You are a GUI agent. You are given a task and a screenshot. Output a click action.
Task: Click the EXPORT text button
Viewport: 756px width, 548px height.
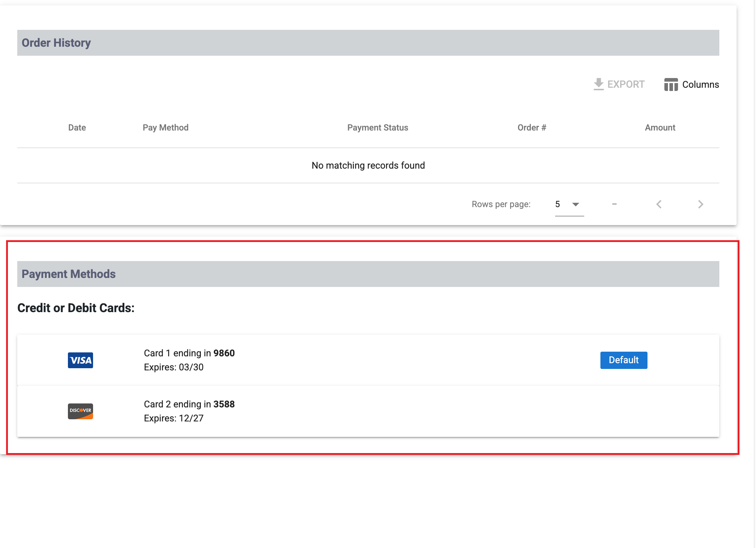pyautogui.click(x=626, y=85)
